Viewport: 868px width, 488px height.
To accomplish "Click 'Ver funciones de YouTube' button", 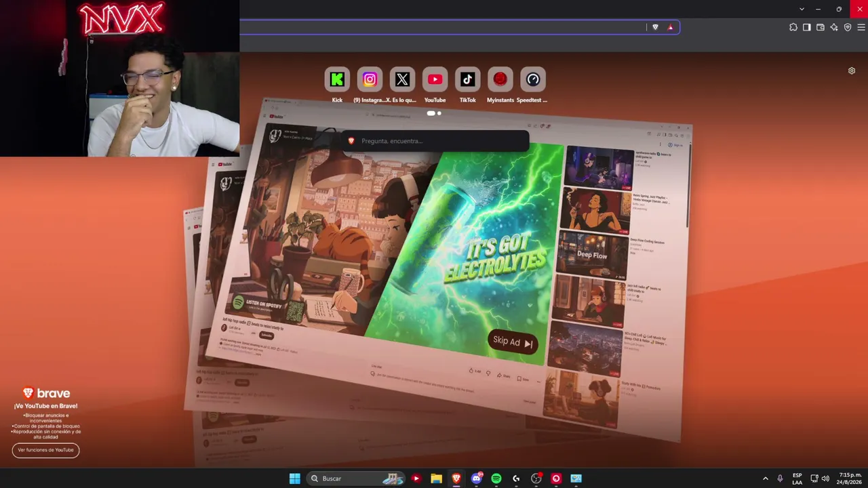I will (x=45, y=450).
